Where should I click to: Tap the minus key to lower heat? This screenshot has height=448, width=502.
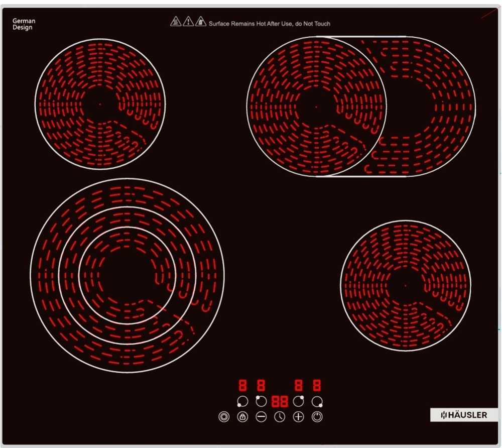261,417
